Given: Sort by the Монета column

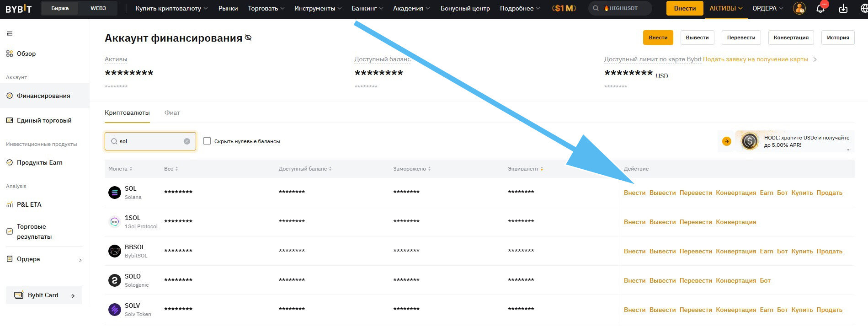Looking at the screenshot, I should [x=120, y=169].
